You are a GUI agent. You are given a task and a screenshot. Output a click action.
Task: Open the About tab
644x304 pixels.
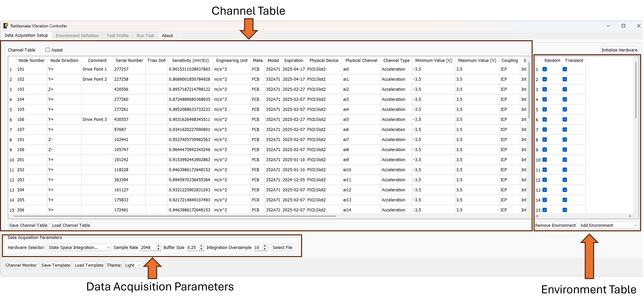click(x=167, y=36)
